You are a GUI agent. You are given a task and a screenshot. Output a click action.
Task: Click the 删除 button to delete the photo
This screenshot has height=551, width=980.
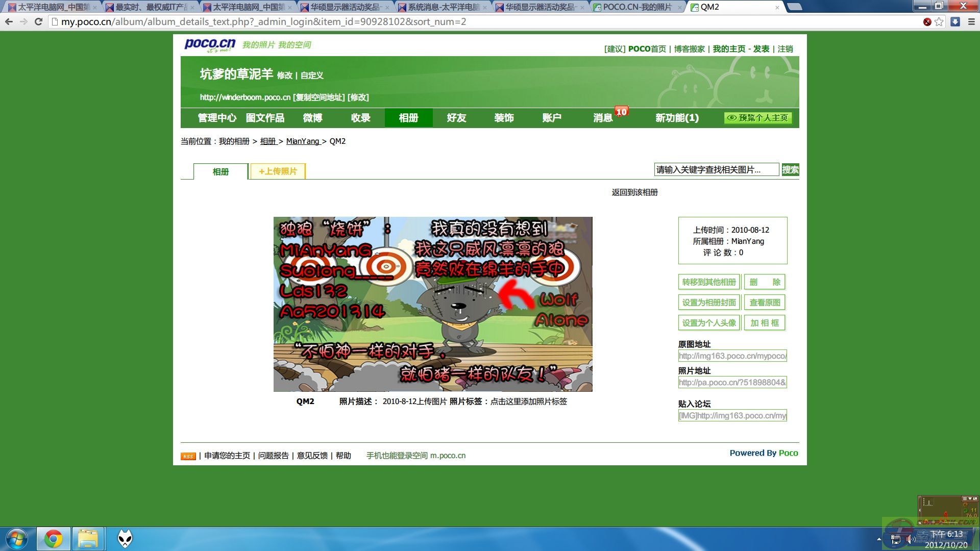pyautogui.click(x=765, y=282)
